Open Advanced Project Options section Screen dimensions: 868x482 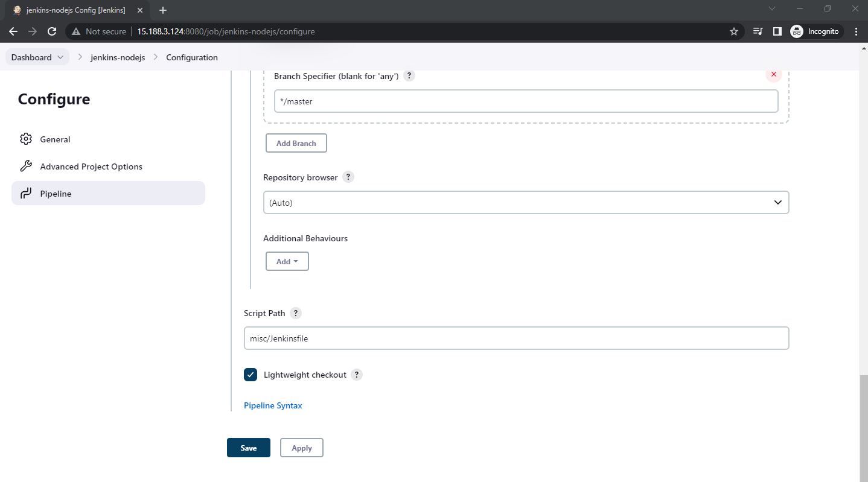(x=91, y=166)
